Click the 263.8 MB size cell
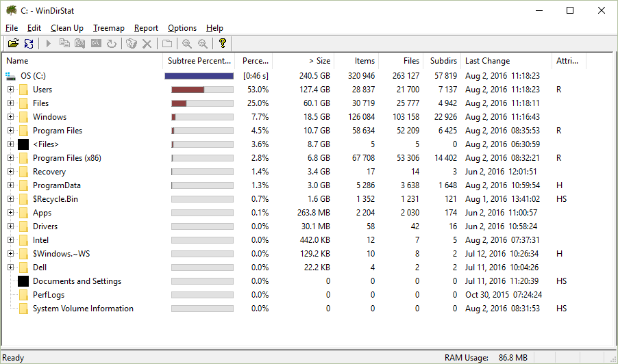The width and height of the screenshot is (618, 364). tap(313, 213)
